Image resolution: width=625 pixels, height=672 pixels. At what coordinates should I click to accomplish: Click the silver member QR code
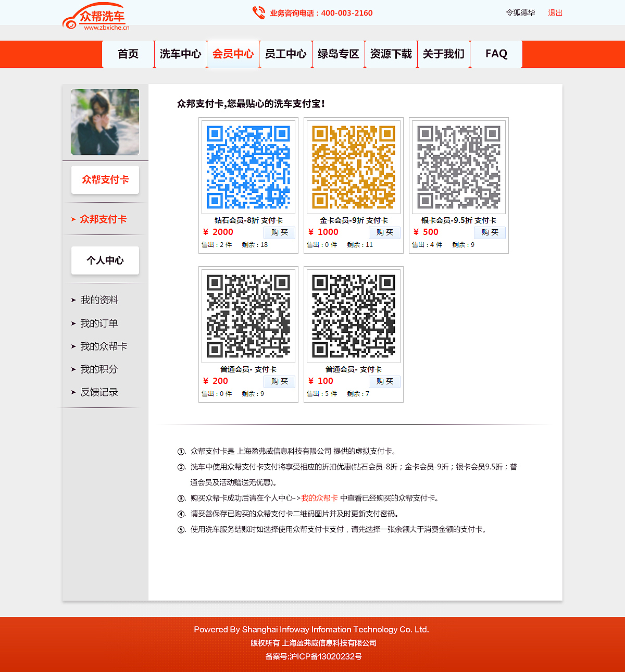[x=459, y=167]
